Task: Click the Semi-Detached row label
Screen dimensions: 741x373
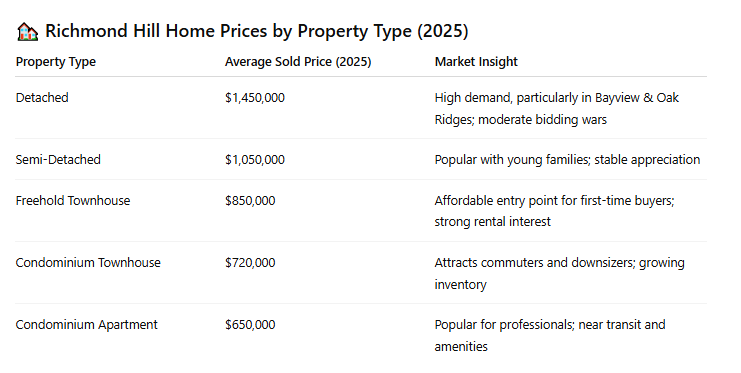Action: coord(58,159)
